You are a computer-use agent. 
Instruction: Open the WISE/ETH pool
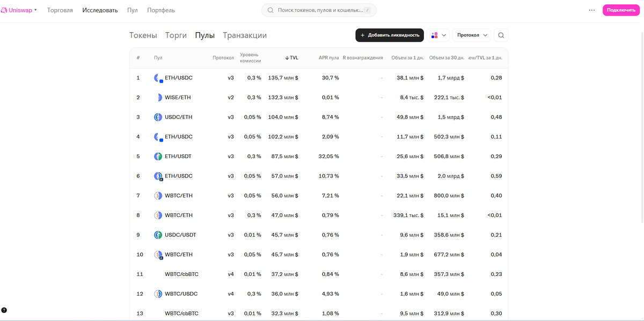[x=319, y=98]
